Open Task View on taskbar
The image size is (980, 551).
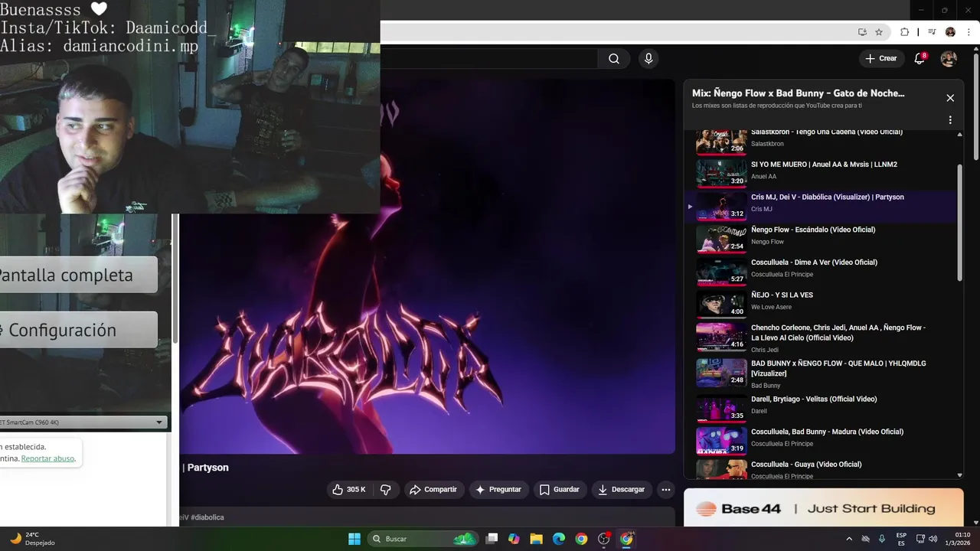coord(492,539)
